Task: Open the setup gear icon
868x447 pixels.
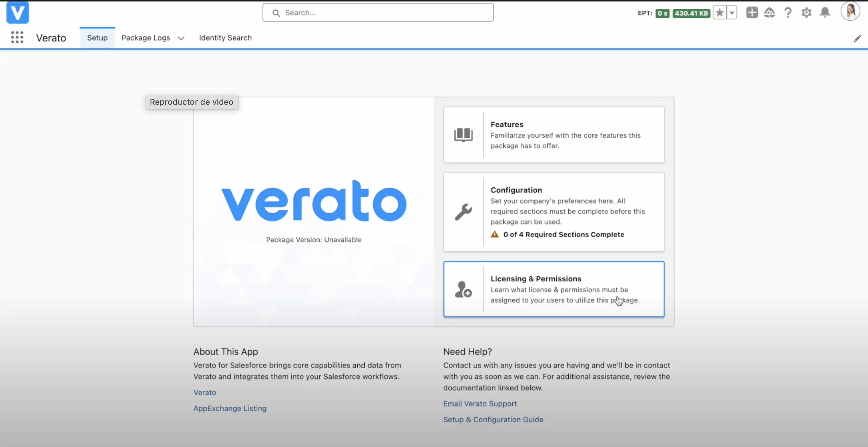Action: [806, 13]
